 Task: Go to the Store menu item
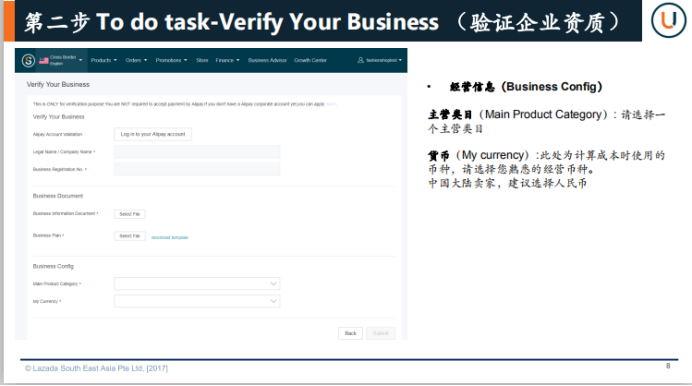[202, 60]
